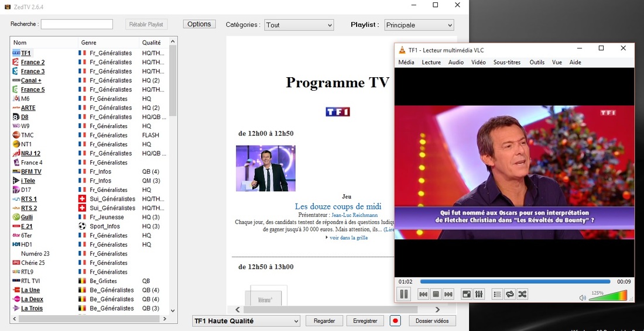This screenshot has height=331, width=644.
Task: Open VLC Audio menu
Action: tap(456, 63)
